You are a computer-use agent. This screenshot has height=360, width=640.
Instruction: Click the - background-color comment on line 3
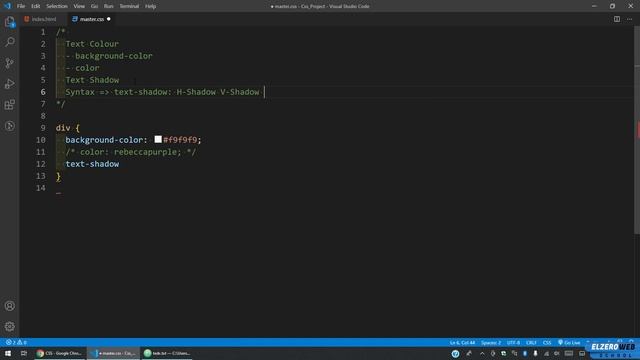coord(109,56)
